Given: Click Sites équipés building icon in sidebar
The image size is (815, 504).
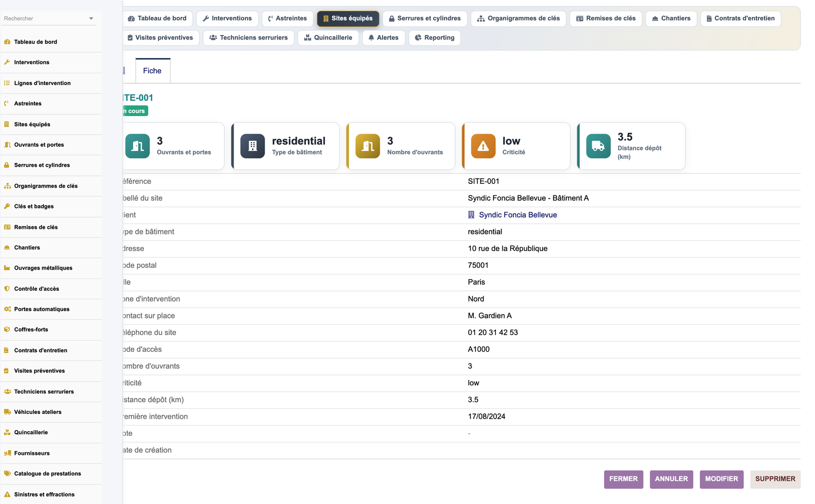Looking at the screenshot, I should [x=7, y=124].
